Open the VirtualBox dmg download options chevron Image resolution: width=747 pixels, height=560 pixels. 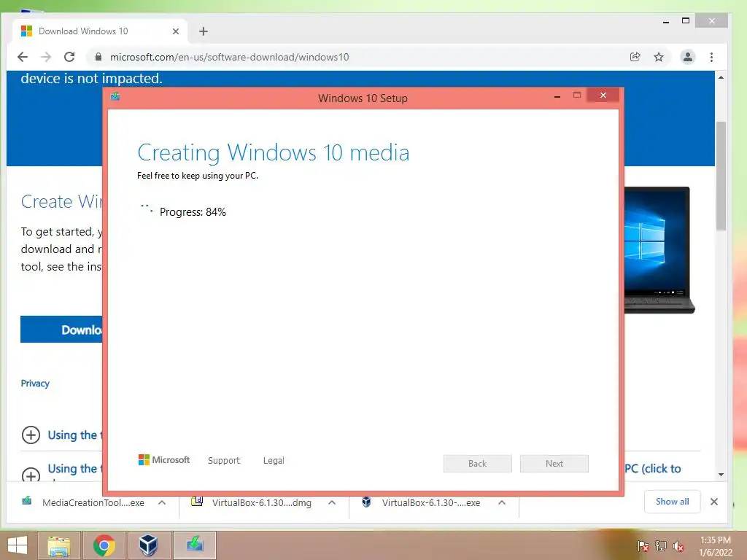332,502
